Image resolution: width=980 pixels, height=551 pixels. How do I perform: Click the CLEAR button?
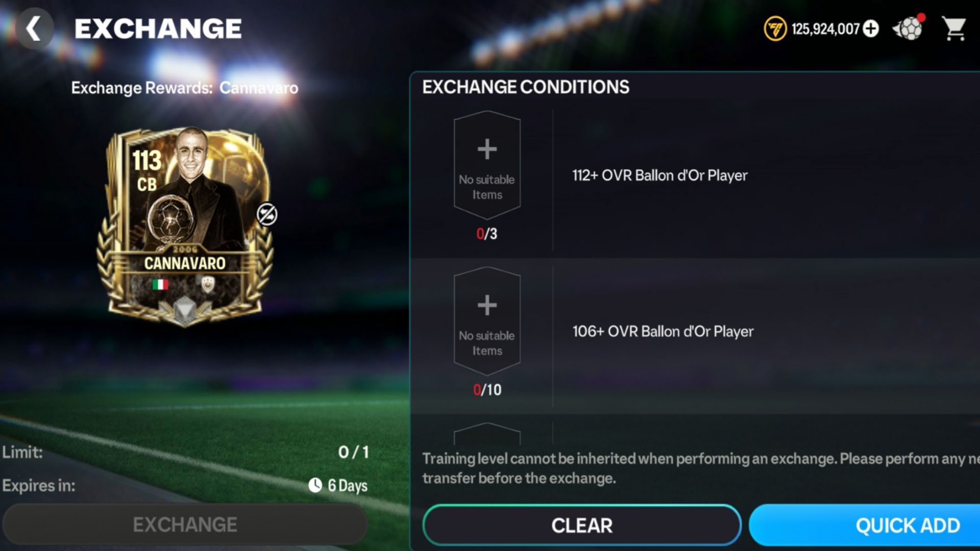tap(582, 525)
